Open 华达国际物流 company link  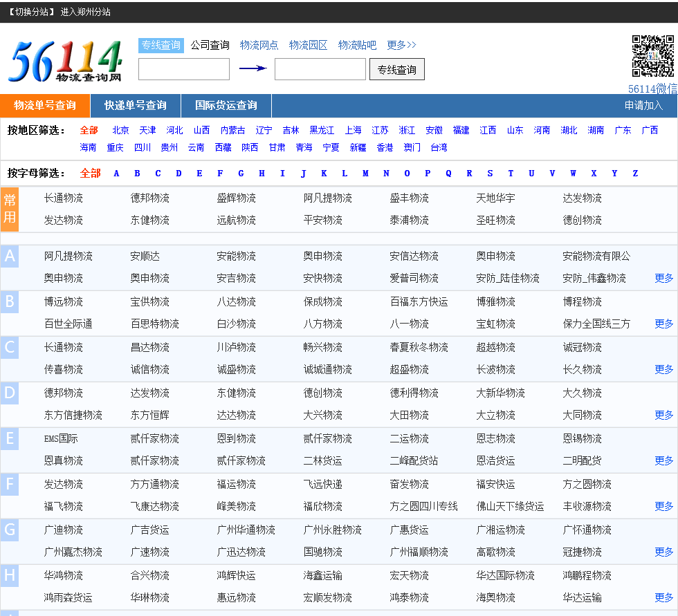pyautogui.click(x=505, y=575)
